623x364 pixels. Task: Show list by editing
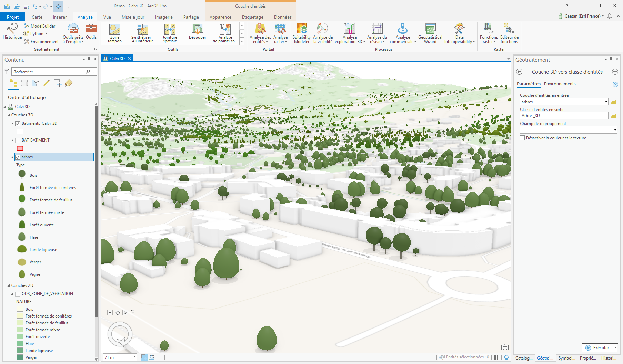click(47, 83)
